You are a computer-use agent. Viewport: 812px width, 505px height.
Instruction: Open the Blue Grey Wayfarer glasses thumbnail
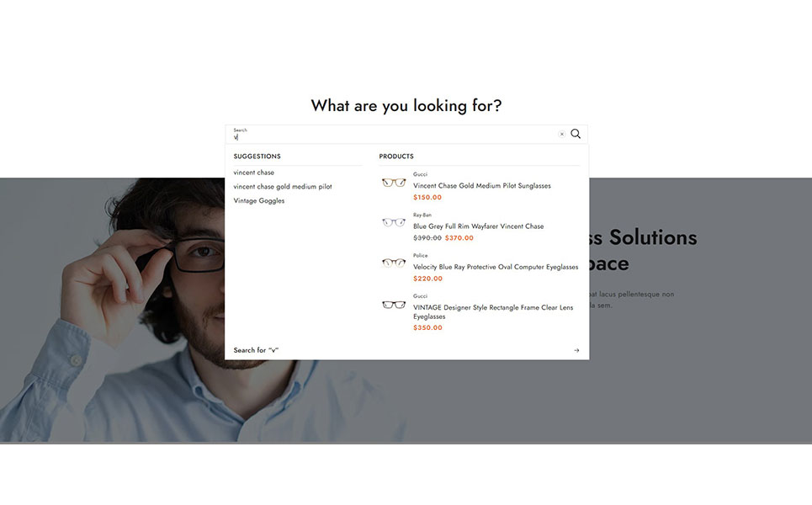click(394, 223)
